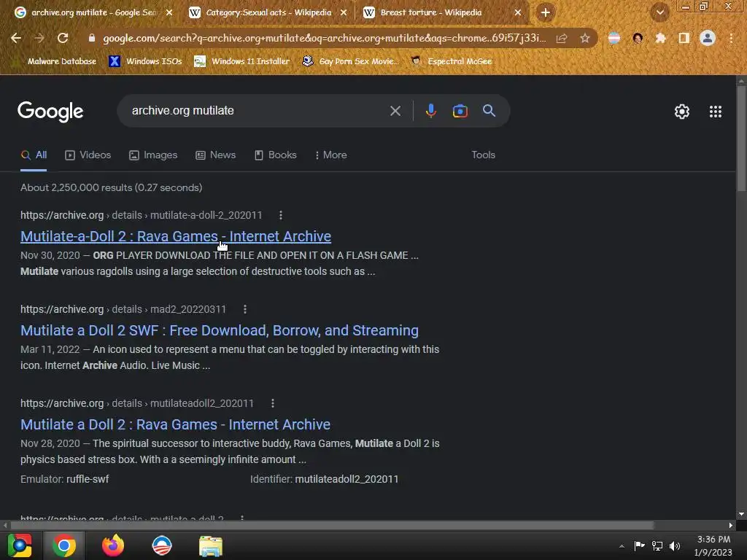This screenshot has height=560, width=747.
Task: Open Mutilate a Doll 2 : Rava Games link
Action: (x=175, y=424)
